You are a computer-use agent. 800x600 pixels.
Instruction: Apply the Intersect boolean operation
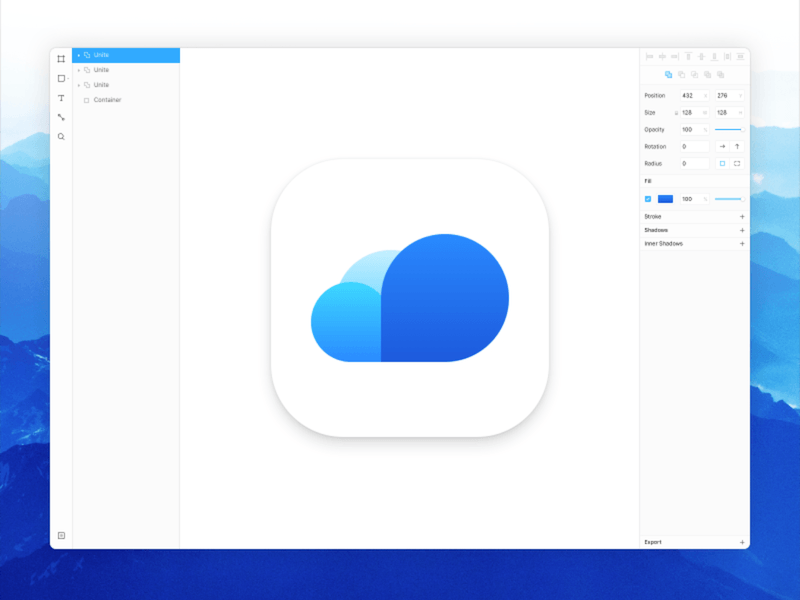coord(694,74)
